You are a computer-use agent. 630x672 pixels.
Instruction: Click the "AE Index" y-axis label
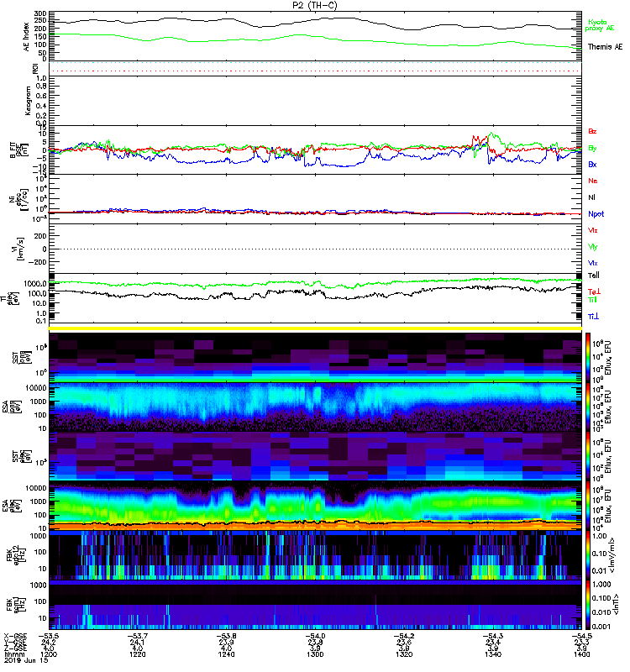click(27, 37)
